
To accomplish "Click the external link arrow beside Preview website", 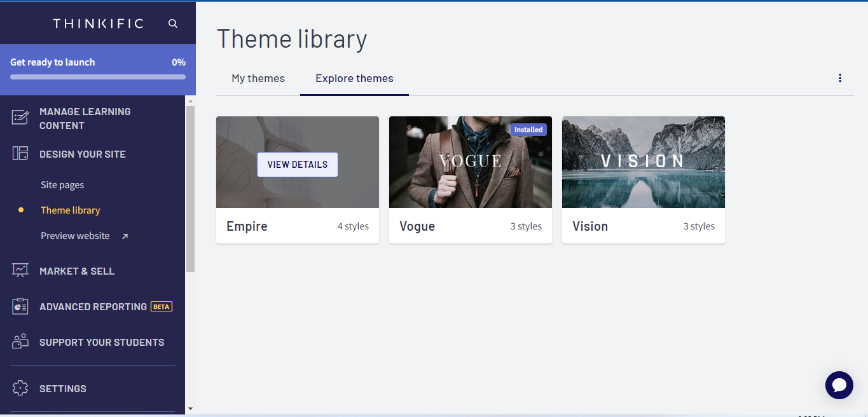I will pyautogui.click(x=125, y=236).
